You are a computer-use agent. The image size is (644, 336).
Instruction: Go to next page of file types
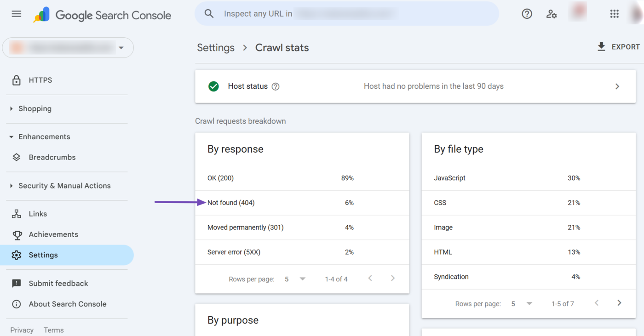tap(619, 303)
